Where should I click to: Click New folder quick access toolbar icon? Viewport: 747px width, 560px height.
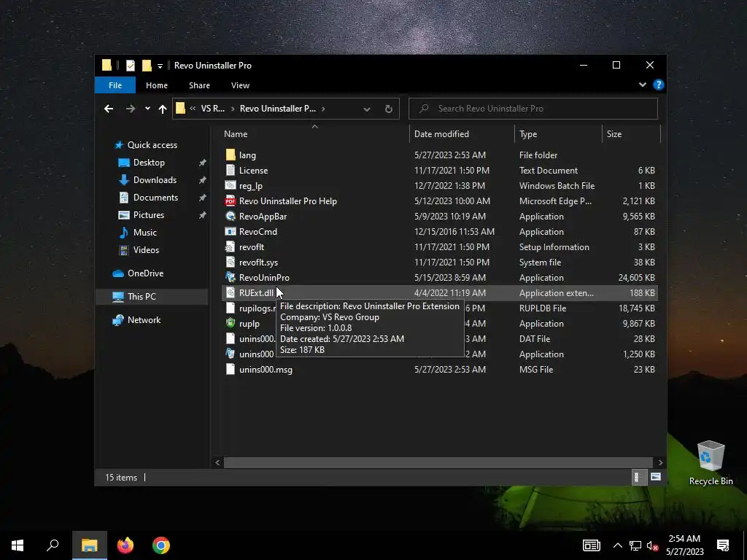point(147,66)
